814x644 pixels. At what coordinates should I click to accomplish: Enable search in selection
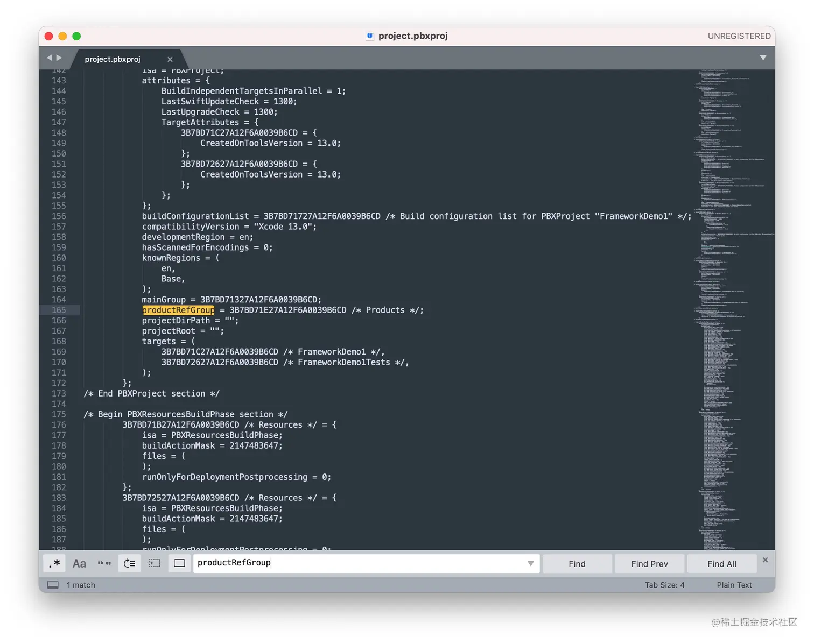155,563
